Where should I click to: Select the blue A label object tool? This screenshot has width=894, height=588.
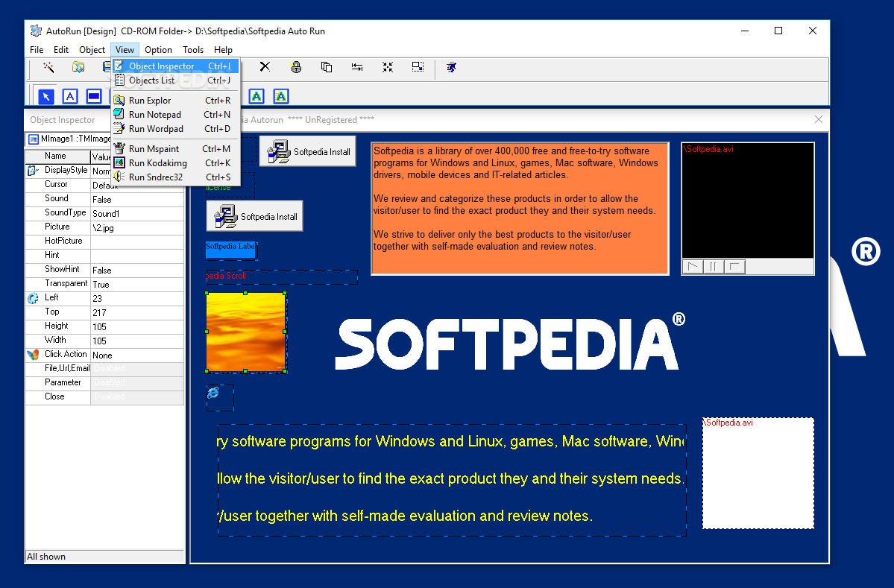[70, 96]
